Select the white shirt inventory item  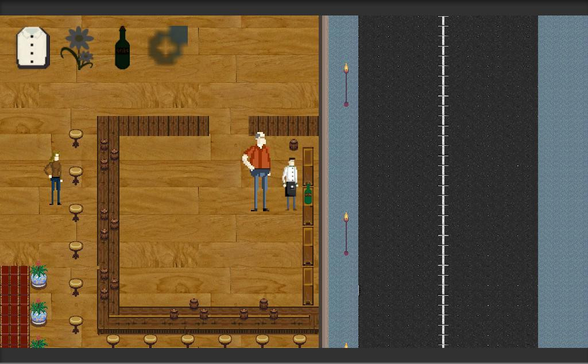coord(33,48)
